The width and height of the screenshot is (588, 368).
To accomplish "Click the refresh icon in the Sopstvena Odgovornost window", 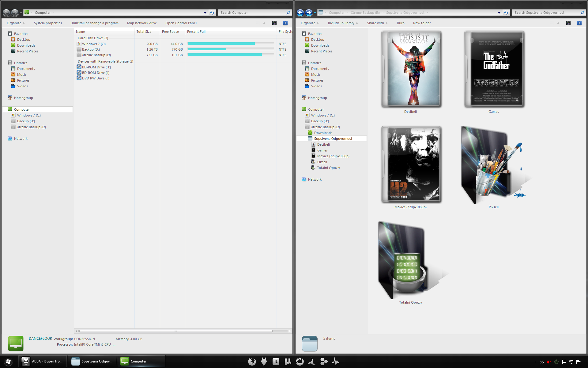I will click(x=506, y=13).
